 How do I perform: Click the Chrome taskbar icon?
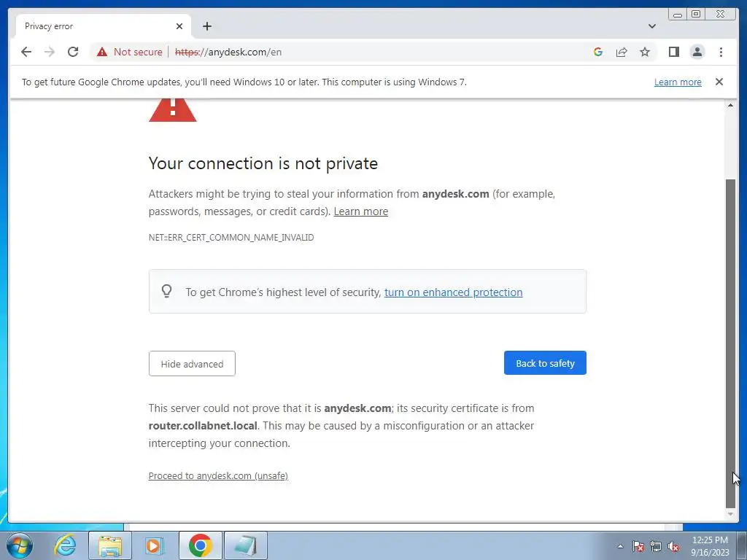tap(200, 545)
